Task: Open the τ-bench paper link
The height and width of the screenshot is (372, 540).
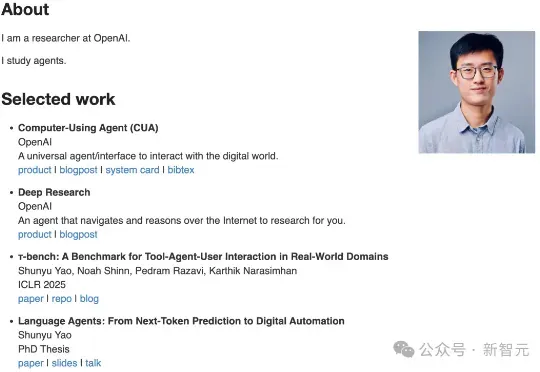Action: [x=31, y=299]
